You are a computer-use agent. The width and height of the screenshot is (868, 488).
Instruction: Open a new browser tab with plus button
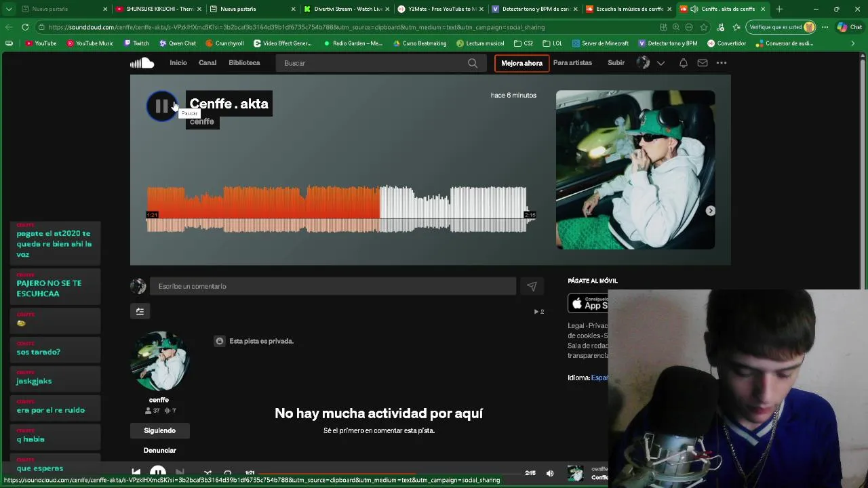[779, 9]
